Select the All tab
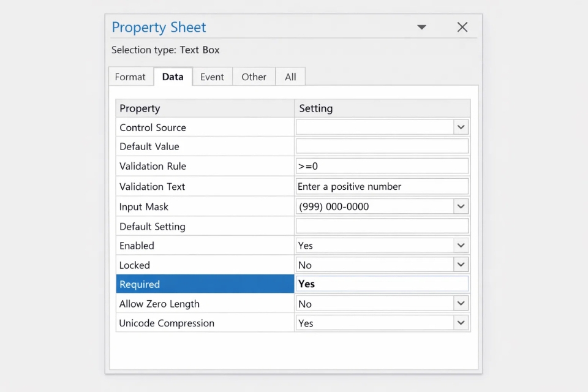This screenshot has width=588, height=392. (x=290, y=77)
